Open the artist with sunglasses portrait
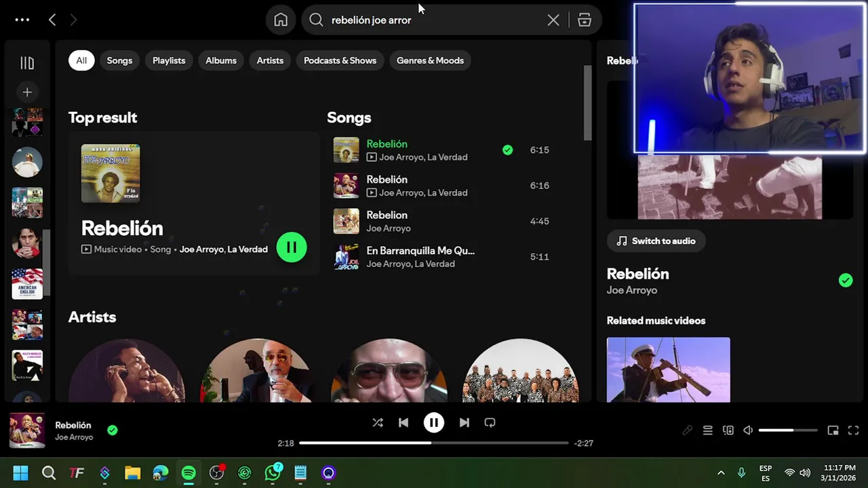 point(389,370)
